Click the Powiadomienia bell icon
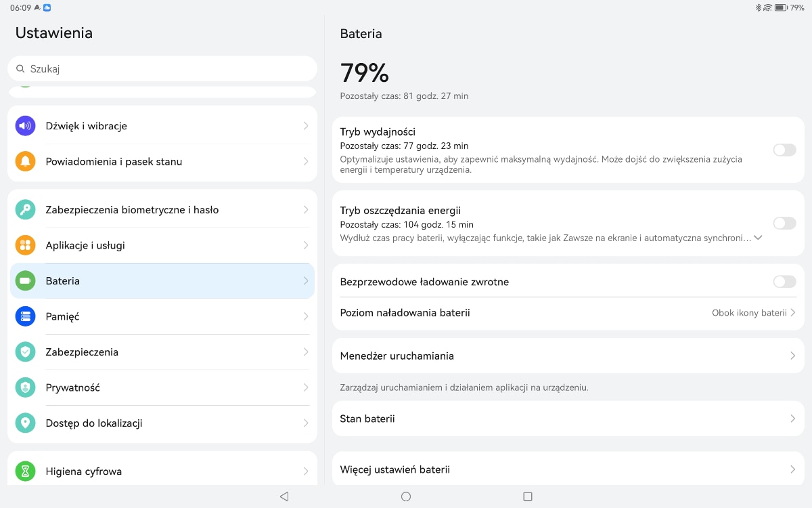The height and width of the screenshot is (508, 812). click(x=26, y=162)
